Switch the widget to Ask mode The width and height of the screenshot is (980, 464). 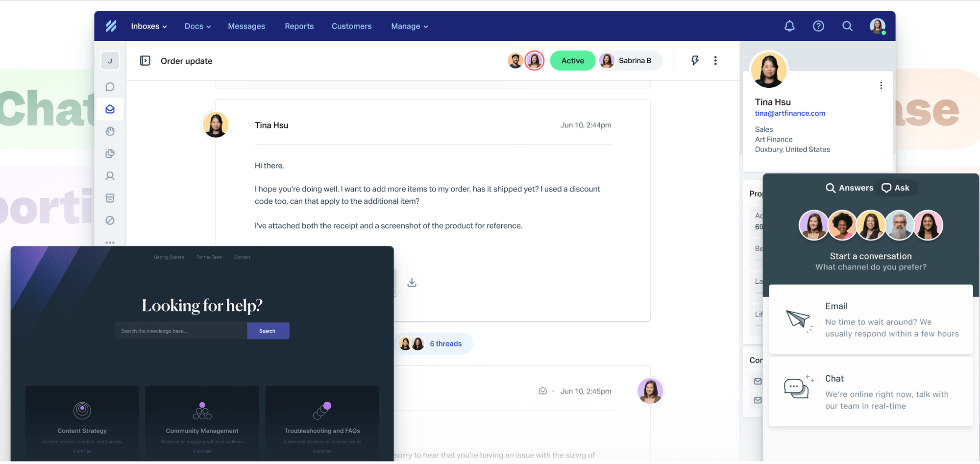coord(896,188)
